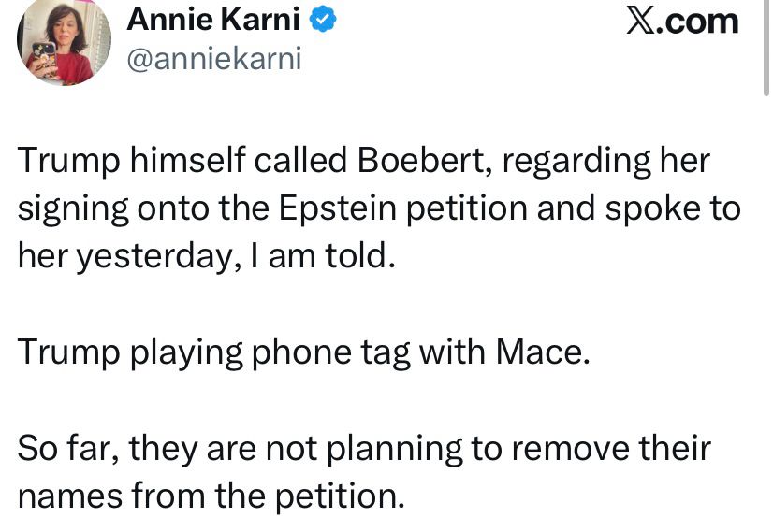This screenshot has width=773, height=532.
Task: Click the "names from the petition." line
Action: point(211,497)
